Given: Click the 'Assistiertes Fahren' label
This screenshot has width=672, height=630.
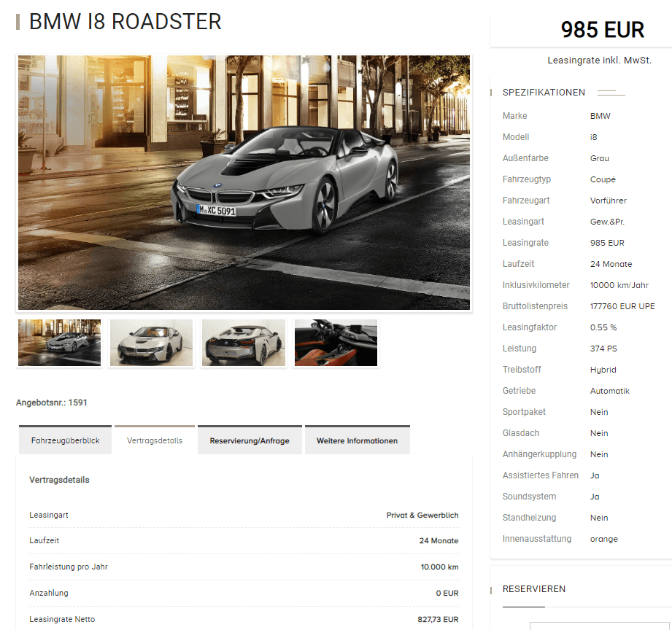Looking at the screenshot, I should coord(541,475).
